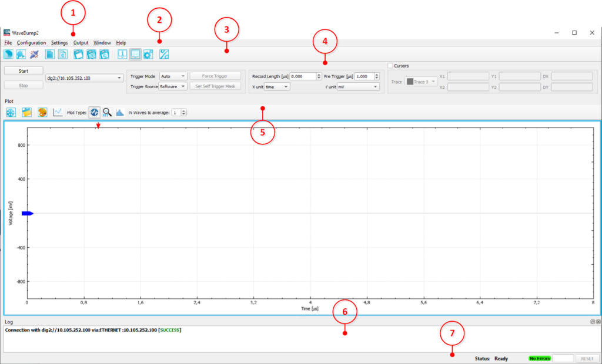Open the X unit dropdown

tap(277, 87)
